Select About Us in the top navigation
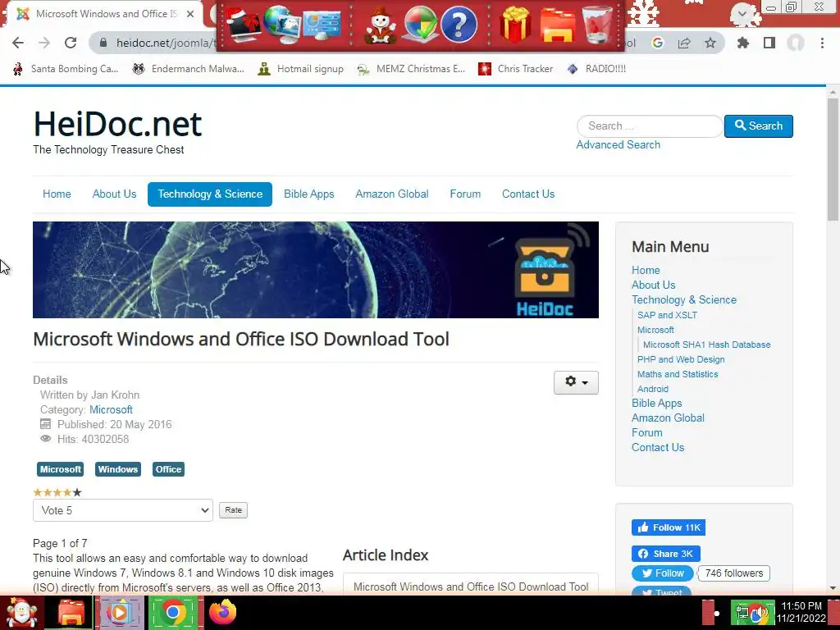The width and height of the screenshot is (840, 630). click(x=114, y=194)
